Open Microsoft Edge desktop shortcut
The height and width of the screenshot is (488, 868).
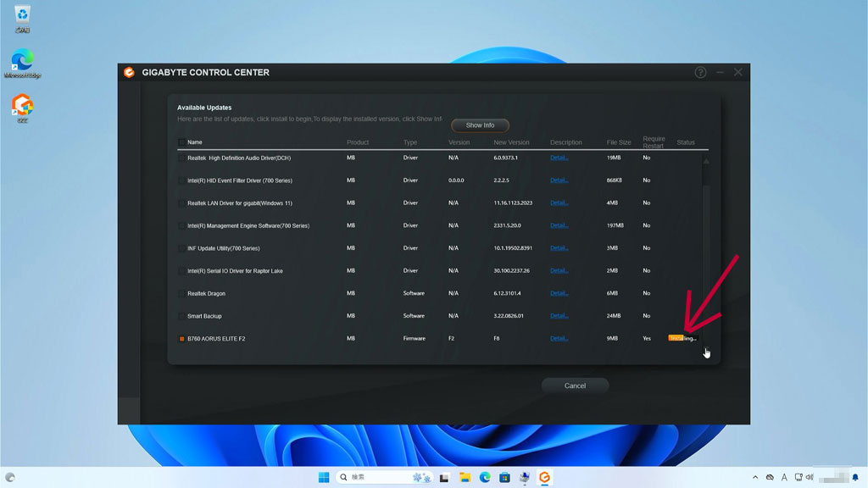coord(23,61)
